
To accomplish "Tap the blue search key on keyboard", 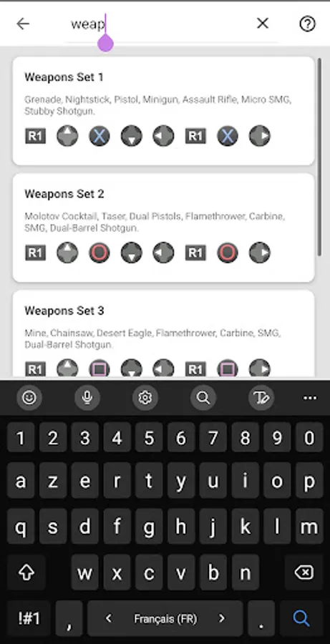I will (301, 618).
